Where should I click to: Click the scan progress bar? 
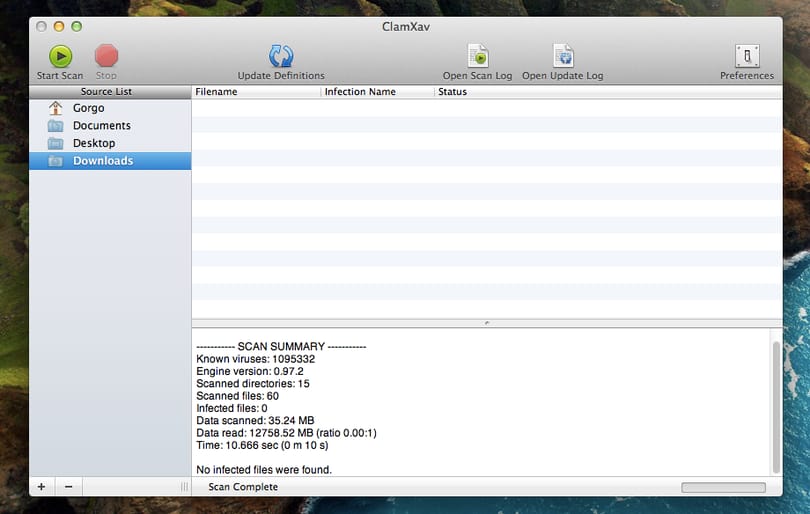pos(723,488)
